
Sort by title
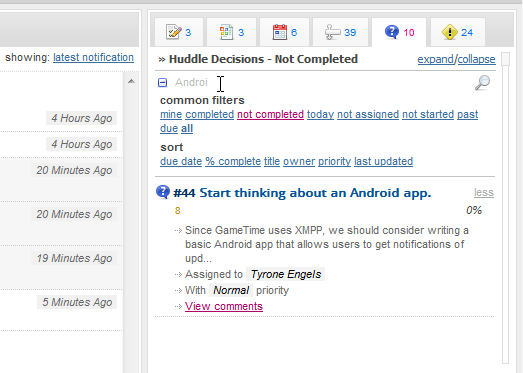click(x=272, y=161)
